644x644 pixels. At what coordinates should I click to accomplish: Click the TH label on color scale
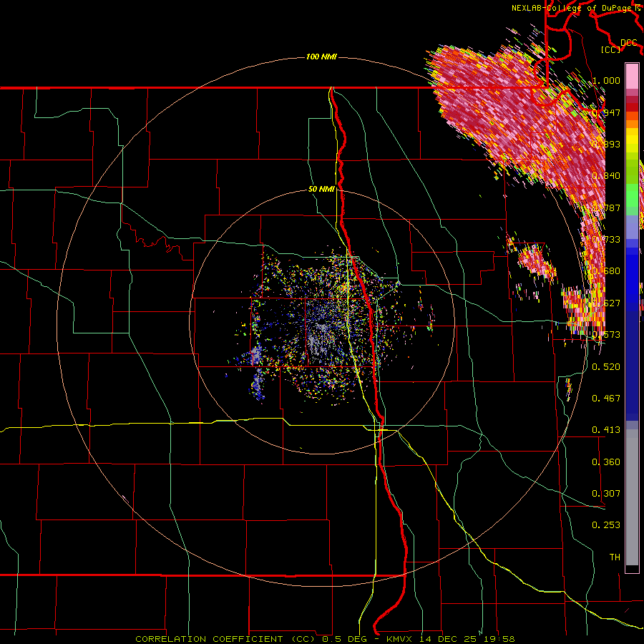point(615,557)
